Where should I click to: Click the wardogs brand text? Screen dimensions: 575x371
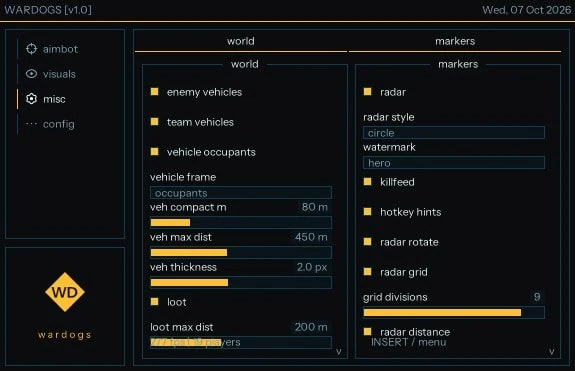point(65,335)
